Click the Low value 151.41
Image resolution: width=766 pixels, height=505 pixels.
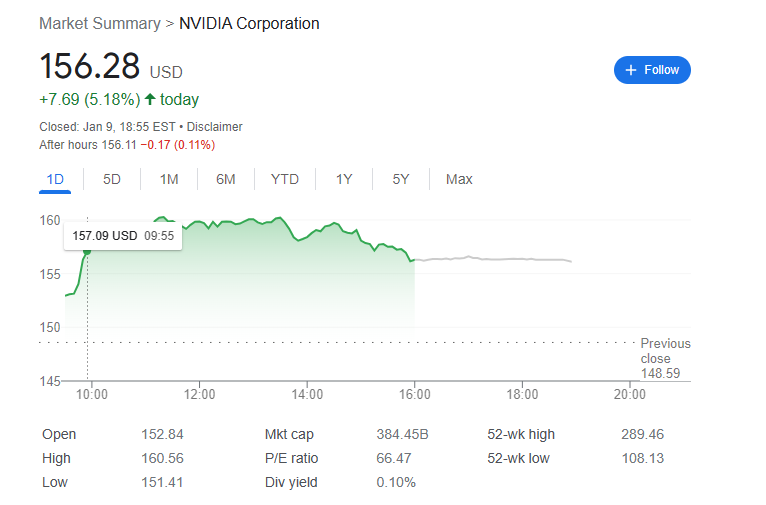point(162,483)
